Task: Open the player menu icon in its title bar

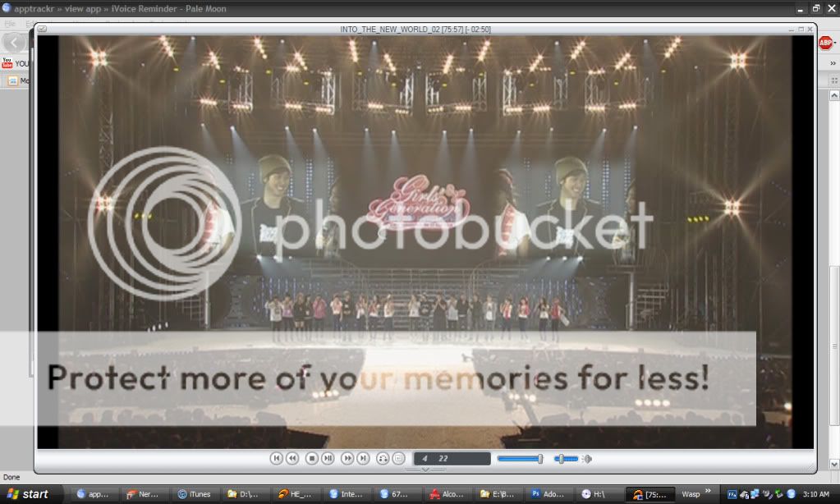Action: 43,29
